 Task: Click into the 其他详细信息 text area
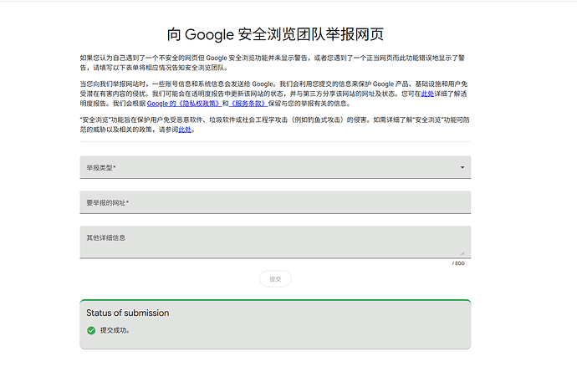click(x=275, y=242)
